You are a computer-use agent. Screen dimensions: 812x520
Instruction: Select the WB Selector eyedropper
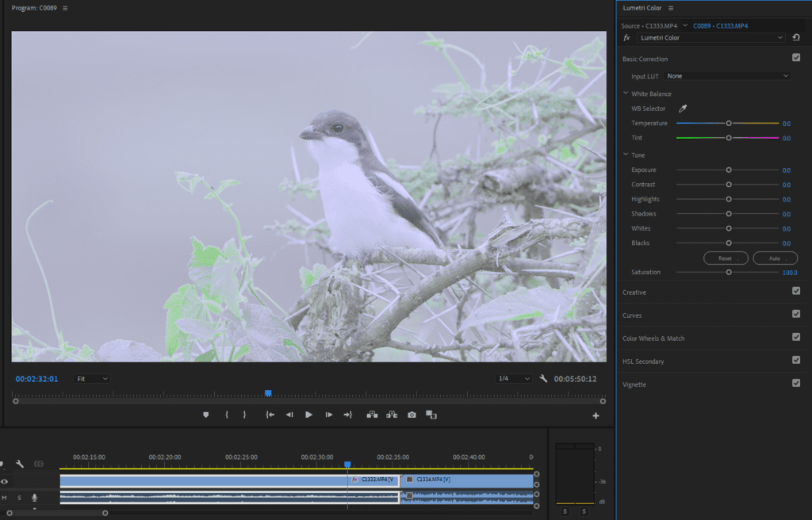682,109
